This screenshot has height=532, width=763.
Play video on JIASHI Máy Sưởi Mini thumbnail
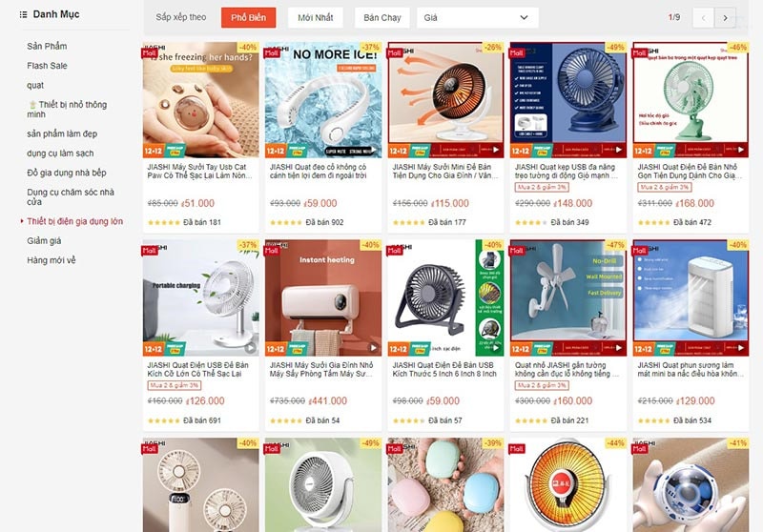click(x=496, y=150)
